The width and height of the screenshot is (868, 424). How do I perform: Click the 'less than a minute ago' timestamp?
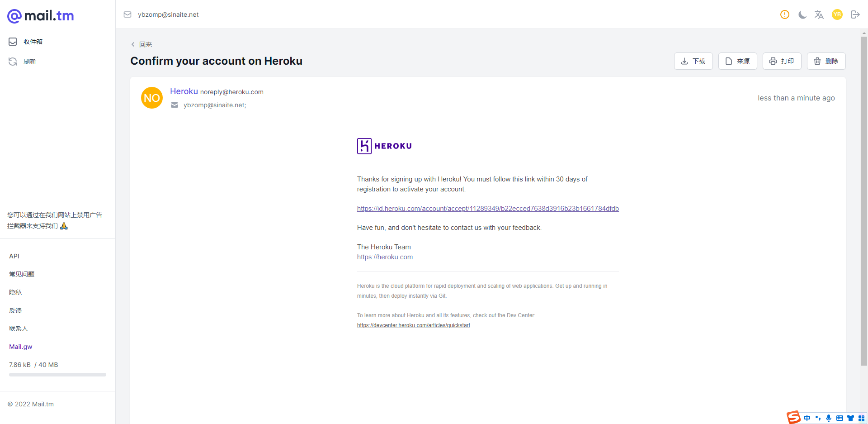797,98
